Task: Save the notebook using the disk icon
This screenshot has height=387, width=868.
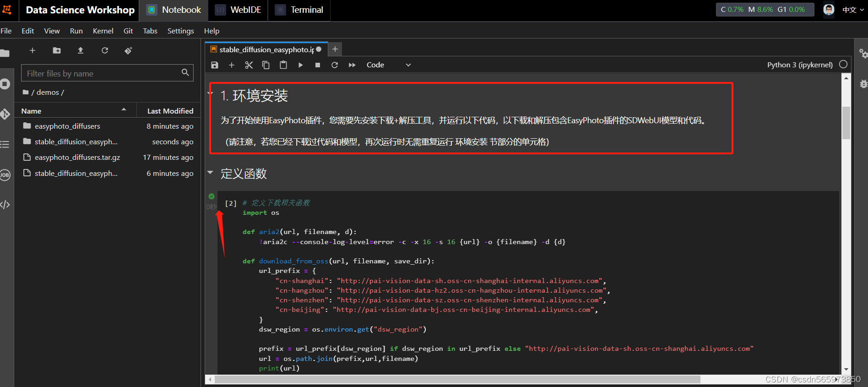Action: (x=215, y=65)
